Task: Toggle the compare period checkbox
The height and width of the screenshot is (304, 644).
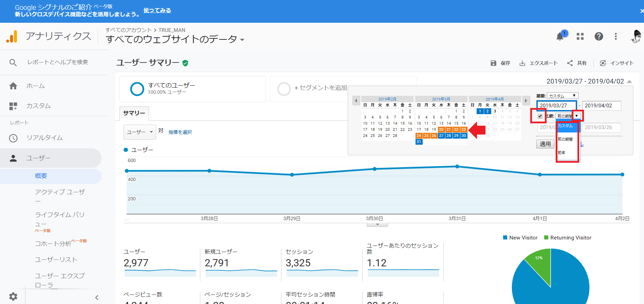Action: 540,116
